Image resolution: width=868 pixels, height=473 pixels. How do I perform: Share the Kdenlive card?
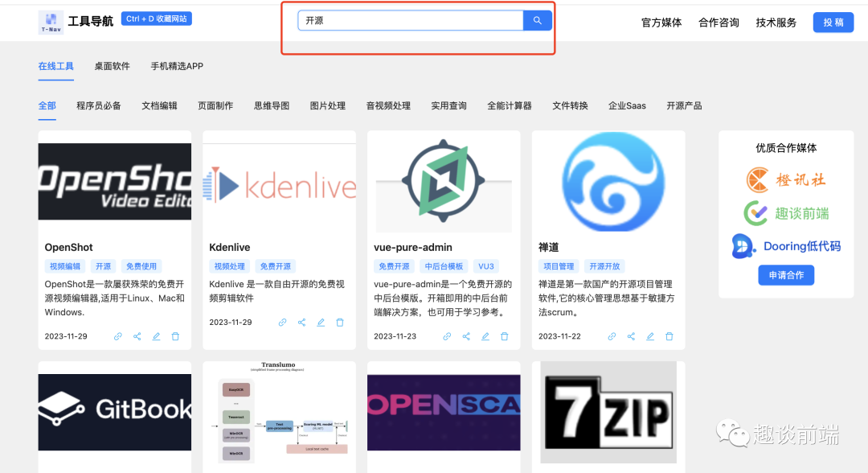pyautogui.click(x=301, y=322)
